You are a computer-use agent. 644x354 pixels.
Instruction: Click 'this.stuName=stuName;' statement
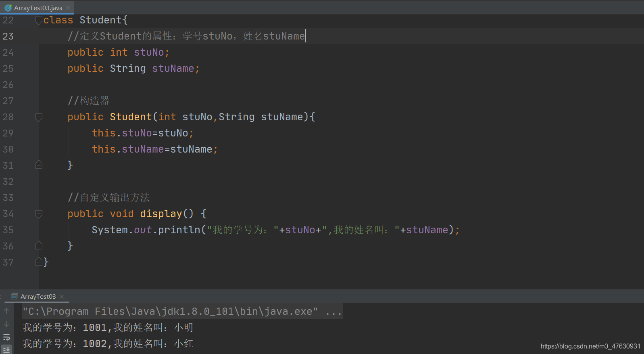(x=155, y=149)
